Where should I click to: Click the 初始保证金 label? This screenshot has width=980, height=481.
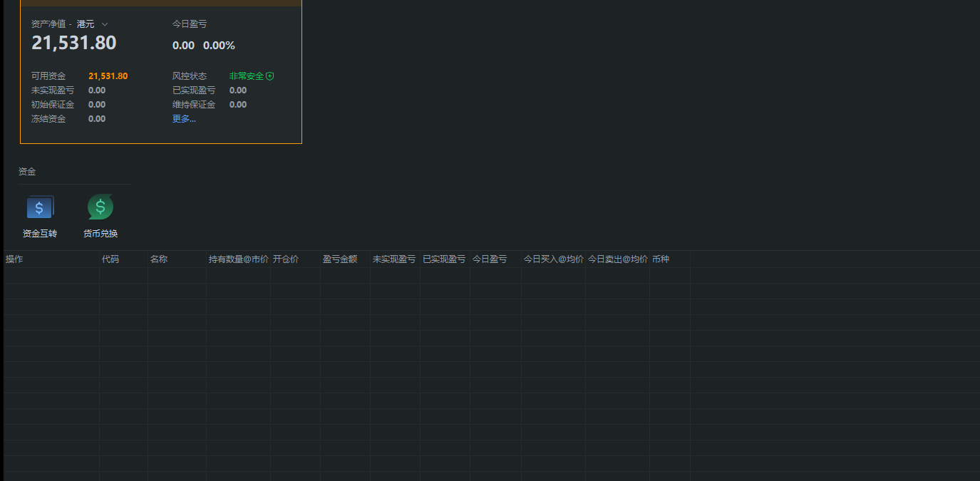pos(53,105)
